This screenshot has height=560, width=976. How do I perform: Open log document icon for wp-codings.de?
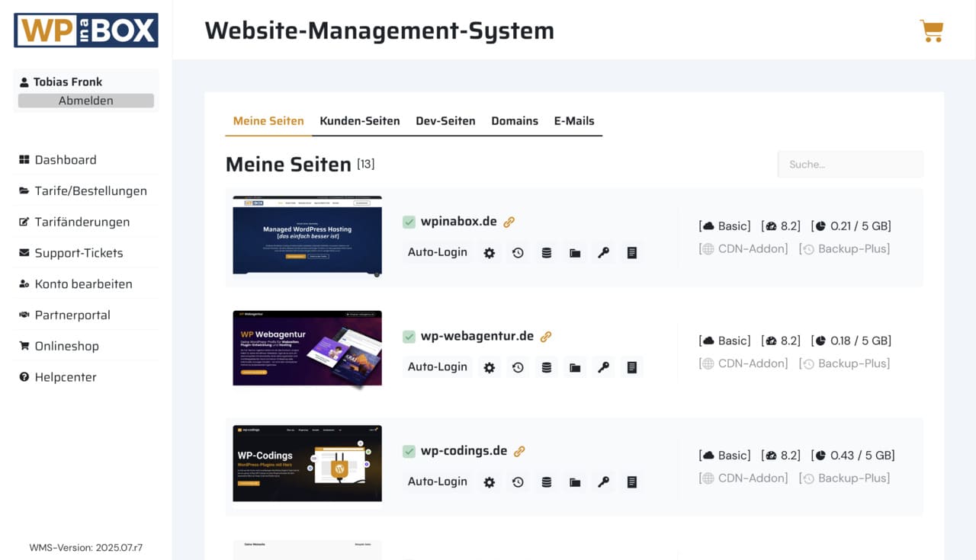[x=632, y=482]
